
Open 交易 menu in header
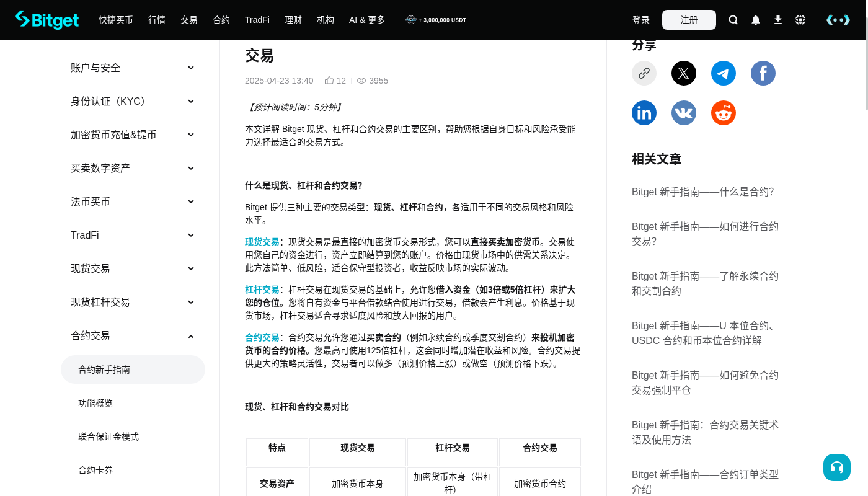pos(189,20)
